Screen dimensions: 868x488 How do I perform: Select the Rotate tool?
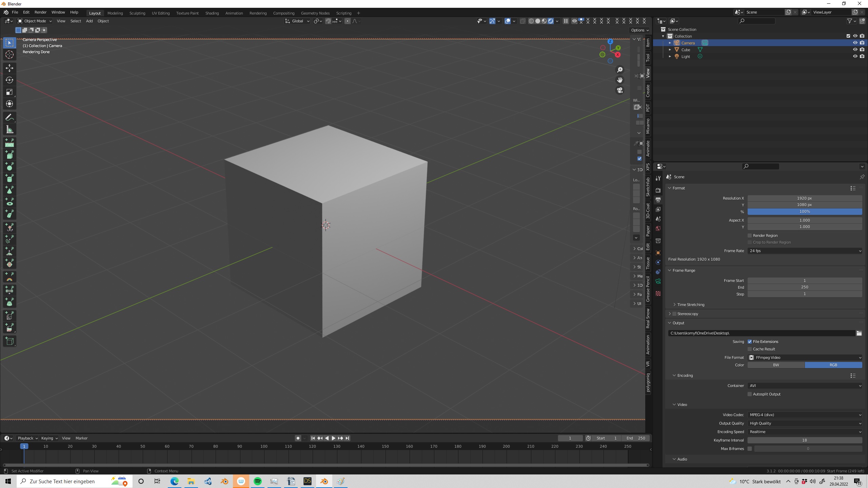click(9, 80)
